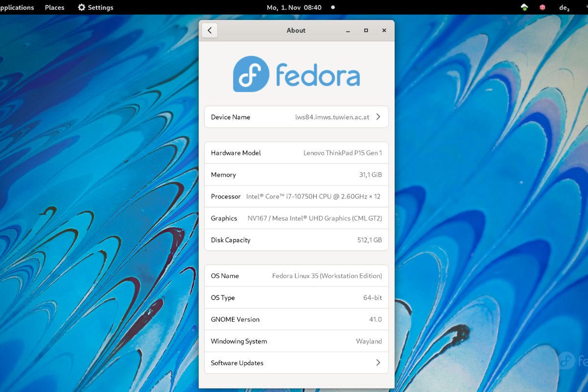Click the GNOME Version label
The width and height of the screenshot is (588, 392).
[235, 319]
